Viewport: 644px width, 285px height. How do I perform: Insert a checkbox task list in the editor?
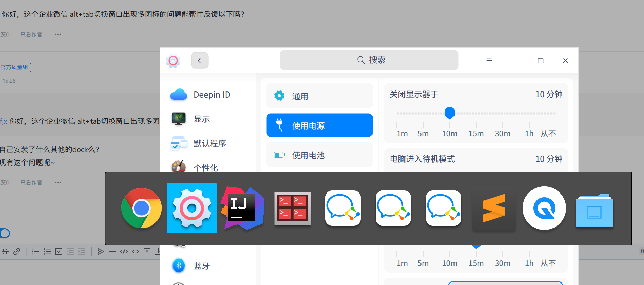(59, 252)
